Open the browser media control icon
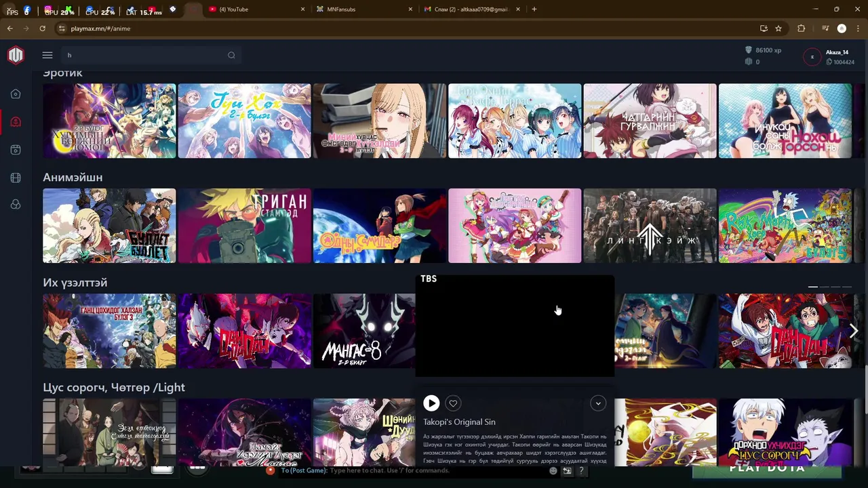This screenshot has height=488, width=868. (x=825, y=28)
